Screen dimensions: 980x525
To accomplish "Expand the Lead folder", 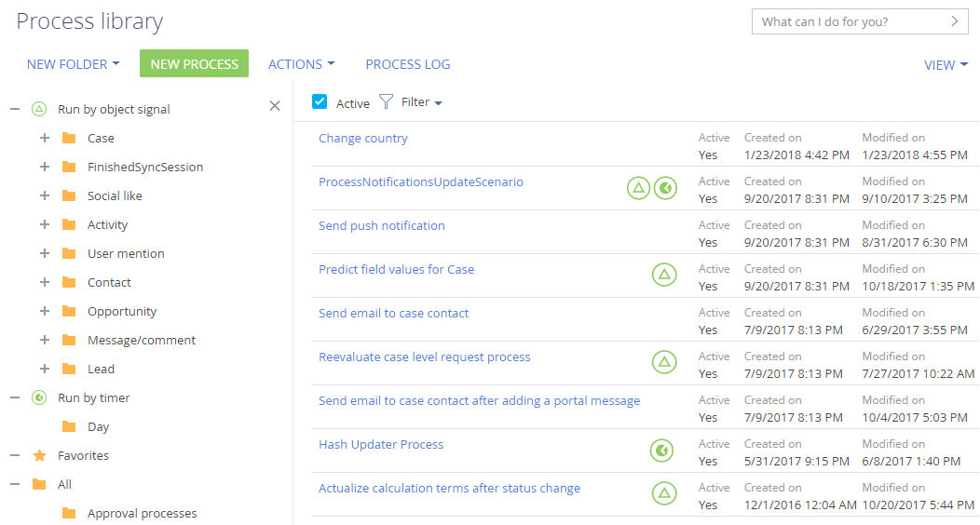I will coord(45,369).
